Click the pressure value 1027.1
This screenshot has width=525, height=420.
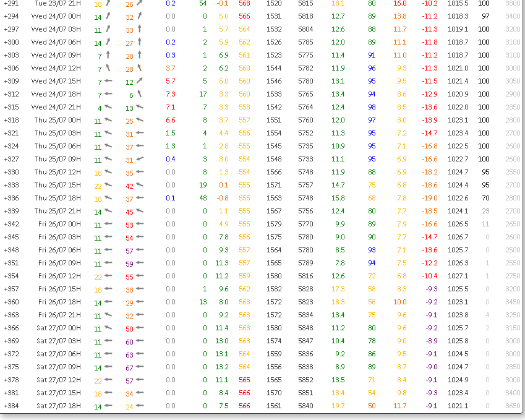pos(458,276)
